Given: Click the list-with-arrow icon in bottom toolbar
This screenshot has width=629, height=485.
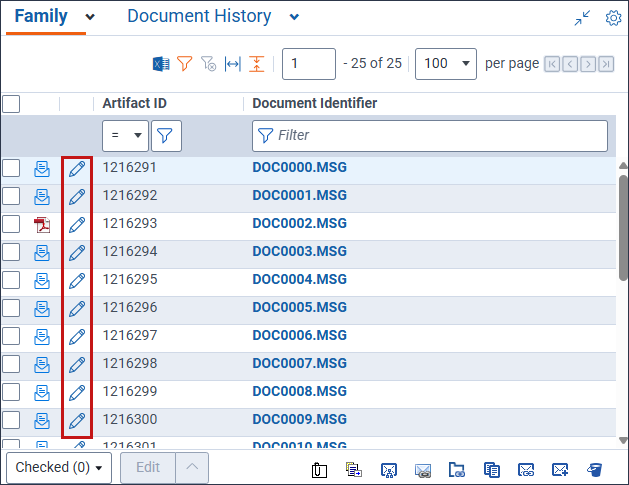Looking at the screenshot, I should 354,469.
